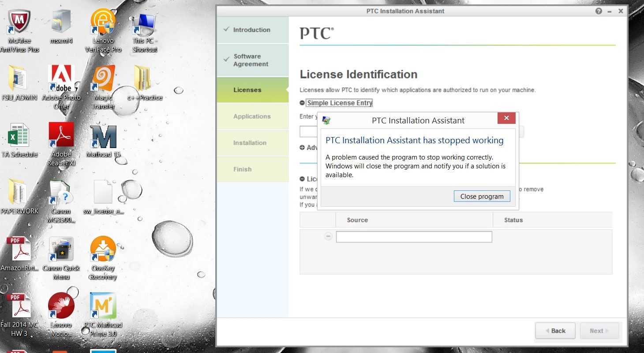Open the PAPERWORK folder icon
Screen dimensions: 644x353
(19, 192)
